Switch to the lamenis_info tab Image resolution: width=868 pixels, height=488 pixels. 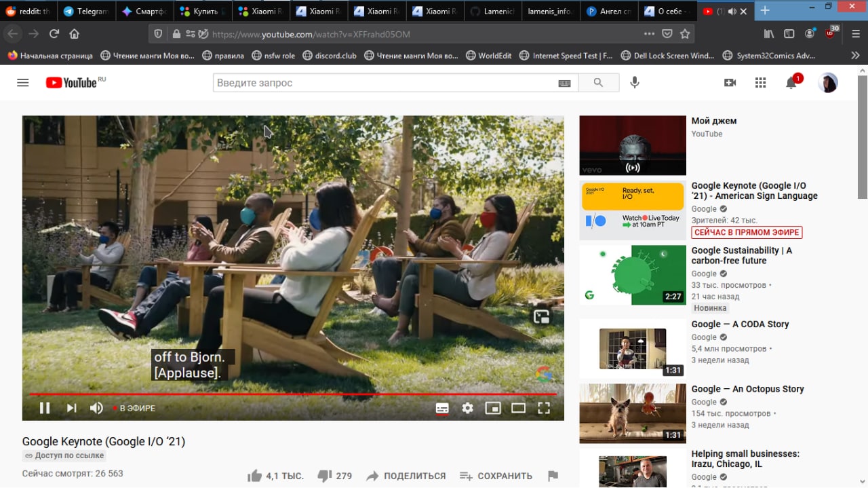tap(551, 11)
